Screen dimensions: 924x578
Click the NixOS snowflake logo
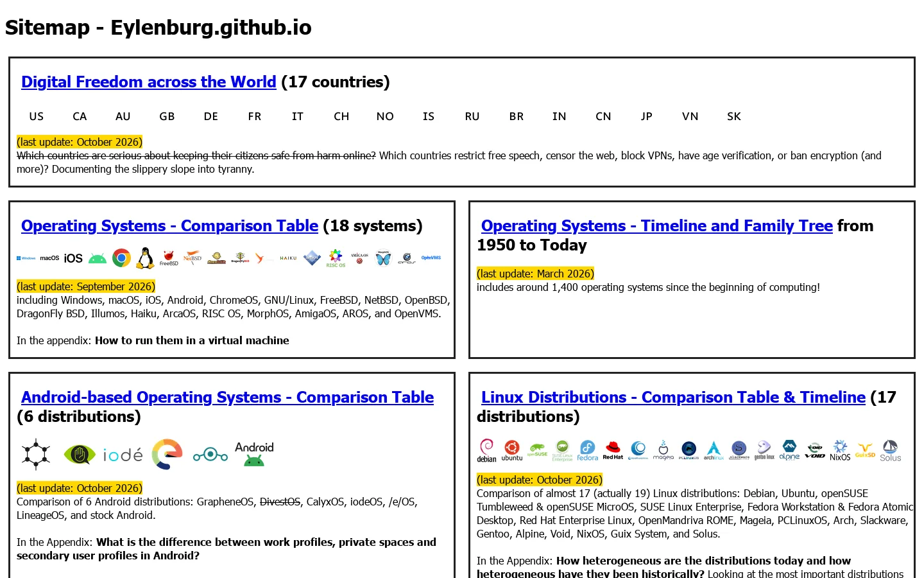840,450
